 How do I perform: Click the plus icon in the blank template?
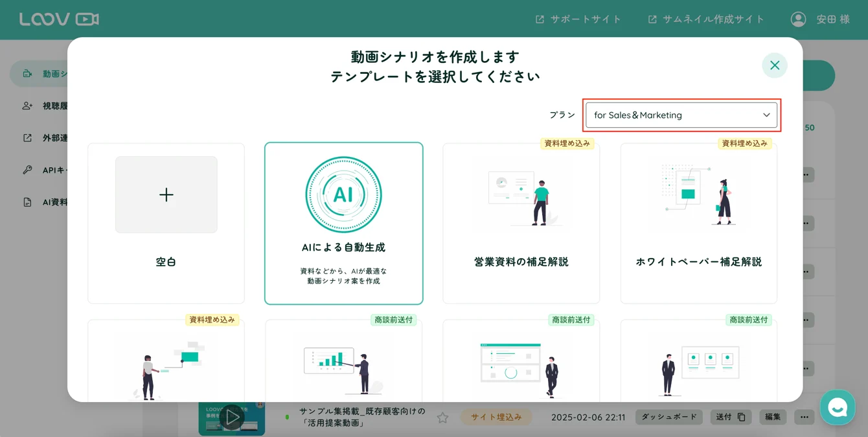[x=166, y=195]
